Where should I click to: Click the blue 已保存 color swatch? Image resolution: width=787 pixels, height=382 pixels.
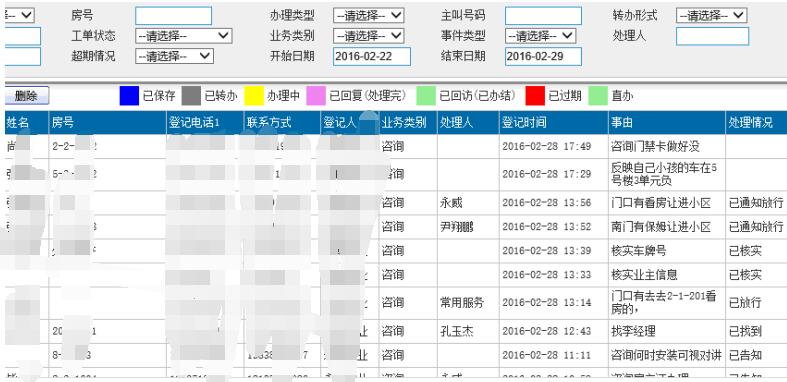pos(129,95)
